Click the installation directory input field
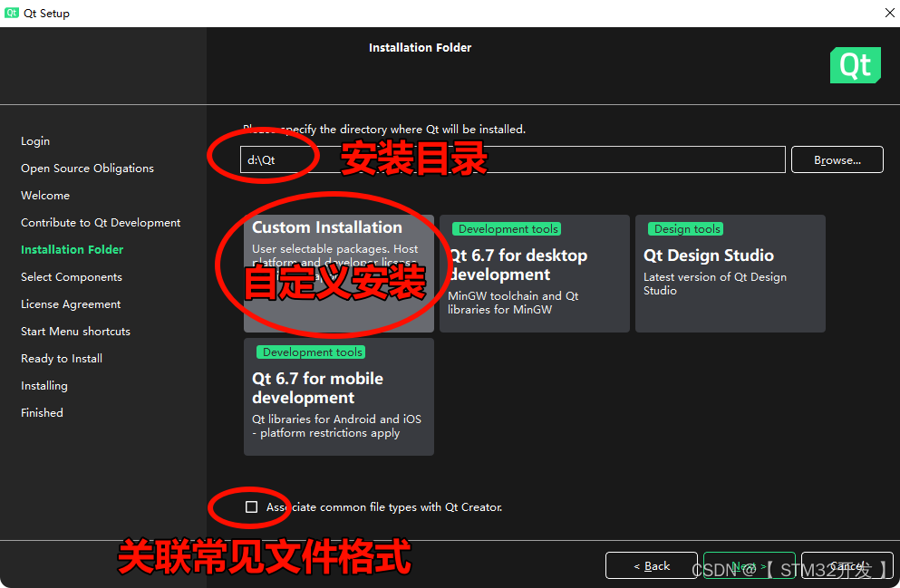 coord(513,159)
